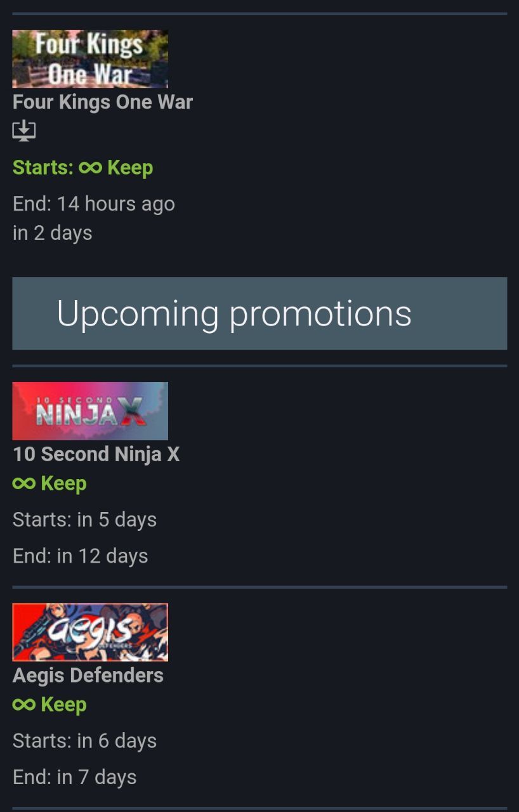
Task: Click 'Starts: in 6 days' text
Action: tap(84, 741)
